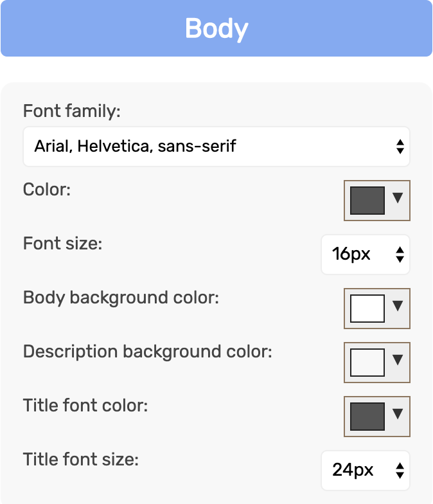Viewport: 433px width, 504px height.
Task: Expand the Body background color picker arrow
Action: (x=398, y=306)
